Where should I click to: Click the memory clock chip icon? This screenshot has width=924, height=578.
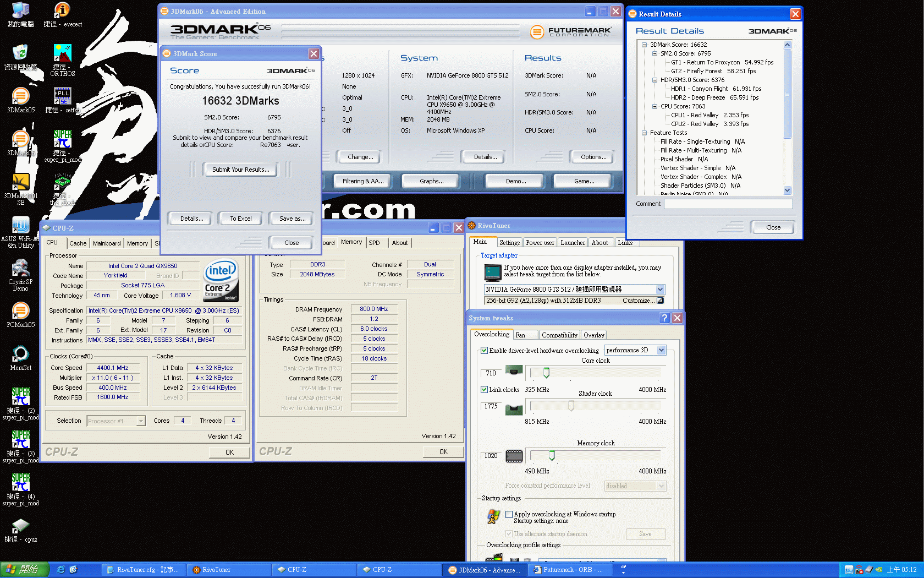(x=514, y=456)
